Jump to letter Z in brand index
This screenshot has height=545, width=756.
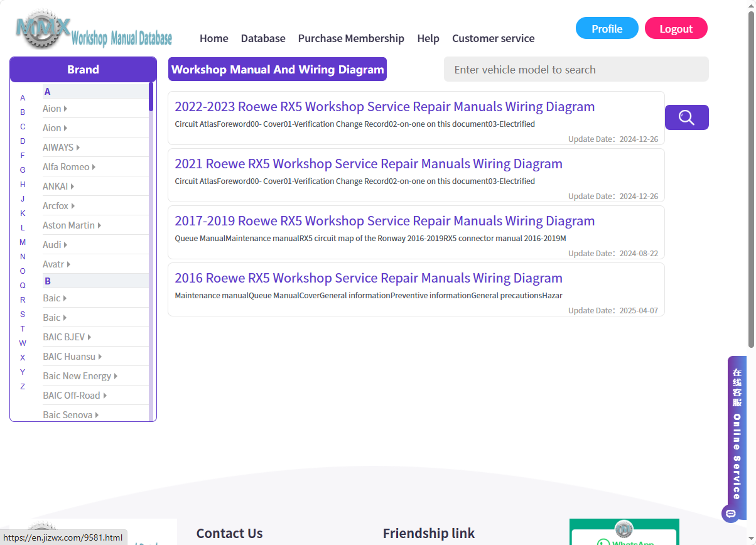(23, 387)
